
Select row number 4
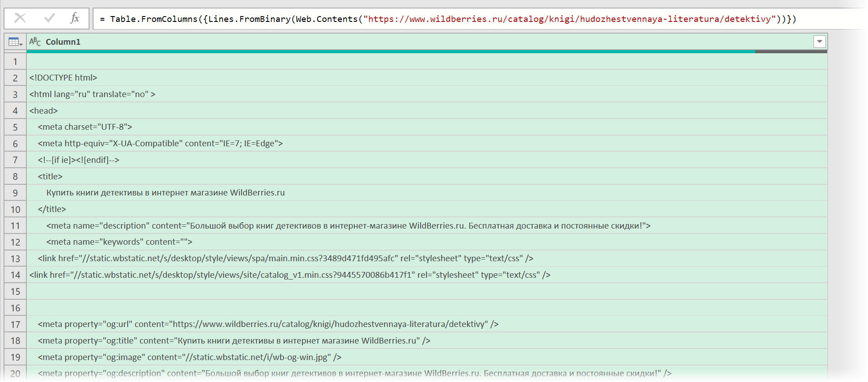(x=15, y=110)
